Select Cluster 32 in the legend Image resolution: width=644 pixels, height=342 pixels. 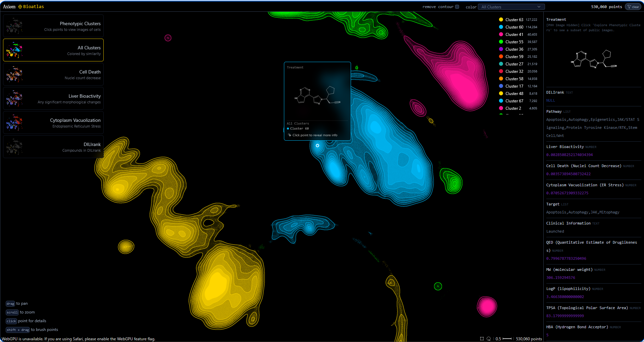518,71
